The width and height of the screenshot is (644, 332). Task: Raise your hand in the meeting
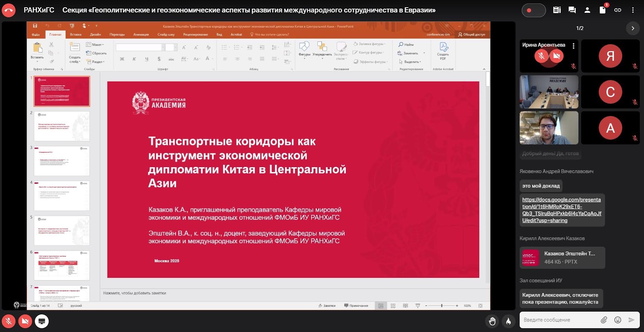pos(492,321)
